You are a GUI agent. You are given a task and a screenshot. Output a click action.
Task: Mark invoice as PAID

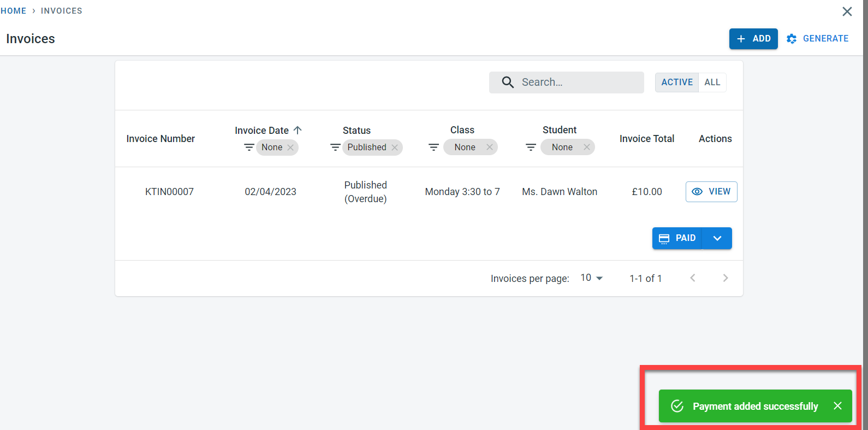pos(677,238)
